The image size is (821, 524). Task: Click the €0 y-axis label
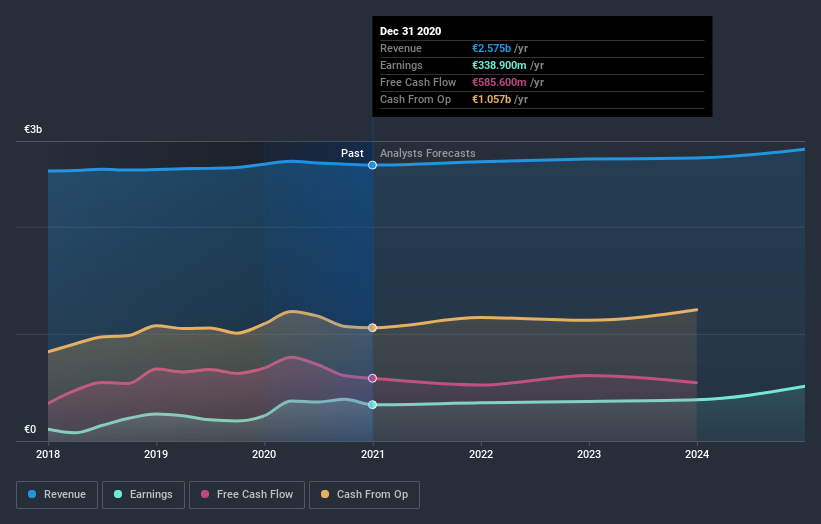(30, 429)
